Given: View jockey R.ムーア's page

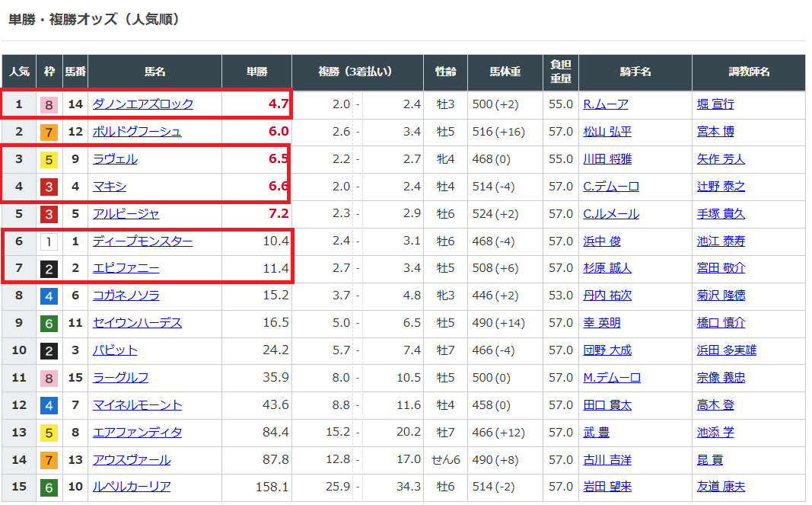Looking at the screenshot, I should pos(605,104).
